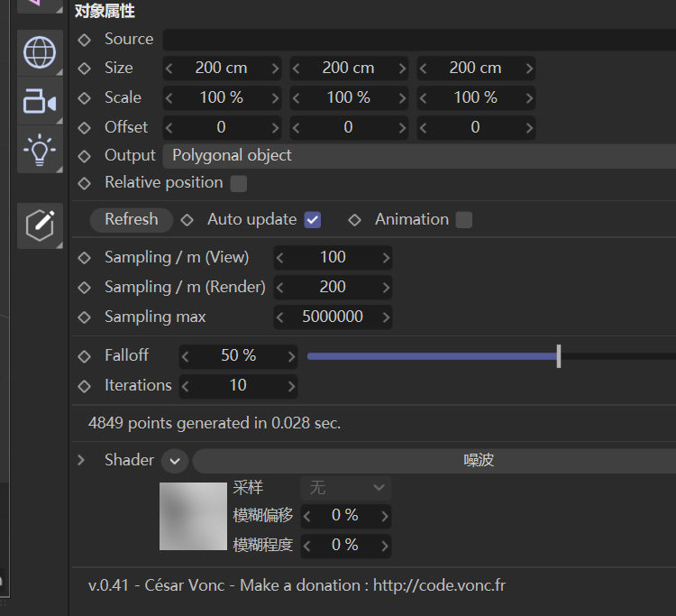
Task: Enable the Animation checkbox
Action: [463, 220]
